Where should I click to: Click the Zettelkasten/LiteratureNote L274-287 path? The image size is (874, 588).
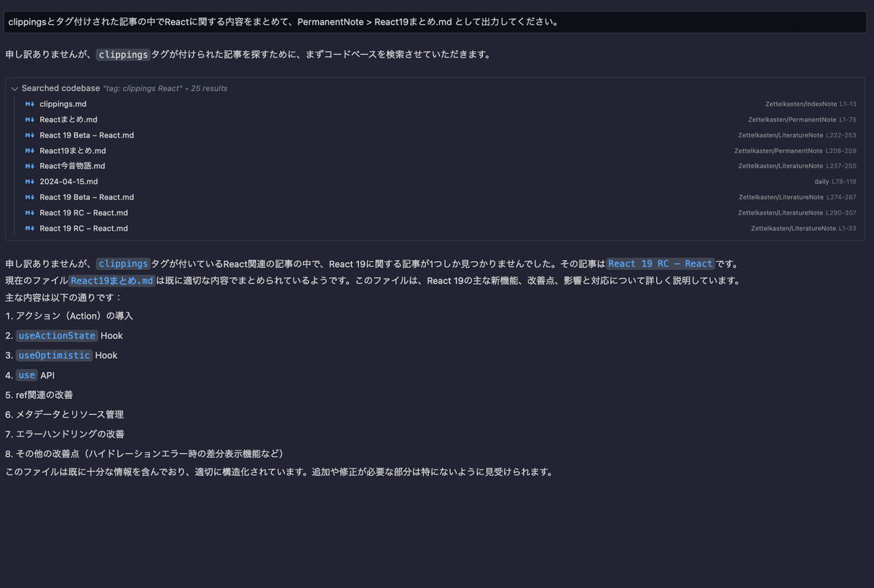[x=797, y=197]
